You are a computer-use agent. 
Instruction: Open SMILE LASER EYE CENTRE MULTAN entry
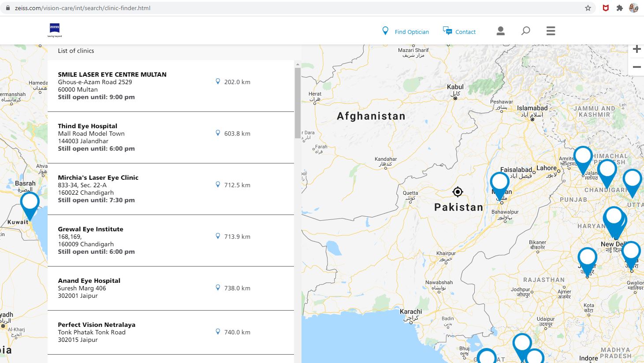tap(171, 86)
